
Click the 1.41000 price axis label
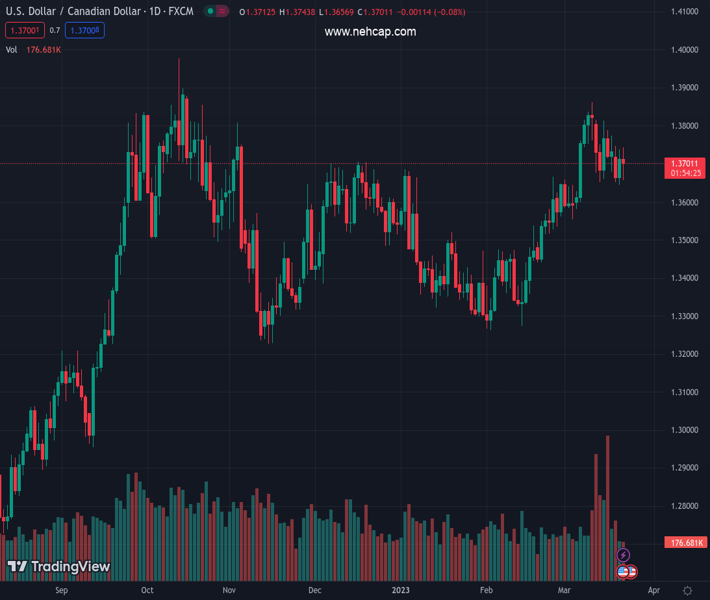pos(685,12)
